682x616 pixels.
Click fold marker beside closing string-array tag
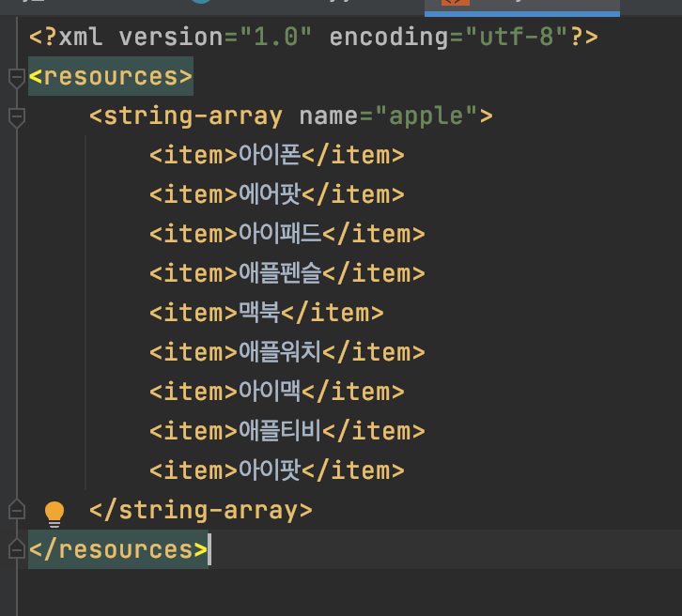[x=17, y=509]
